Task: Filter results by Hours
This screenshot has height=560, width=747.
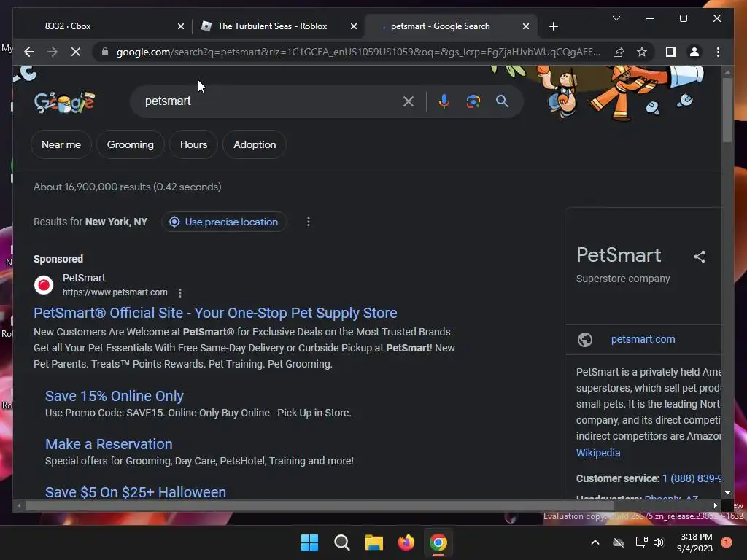Action: tap(193, 144)
